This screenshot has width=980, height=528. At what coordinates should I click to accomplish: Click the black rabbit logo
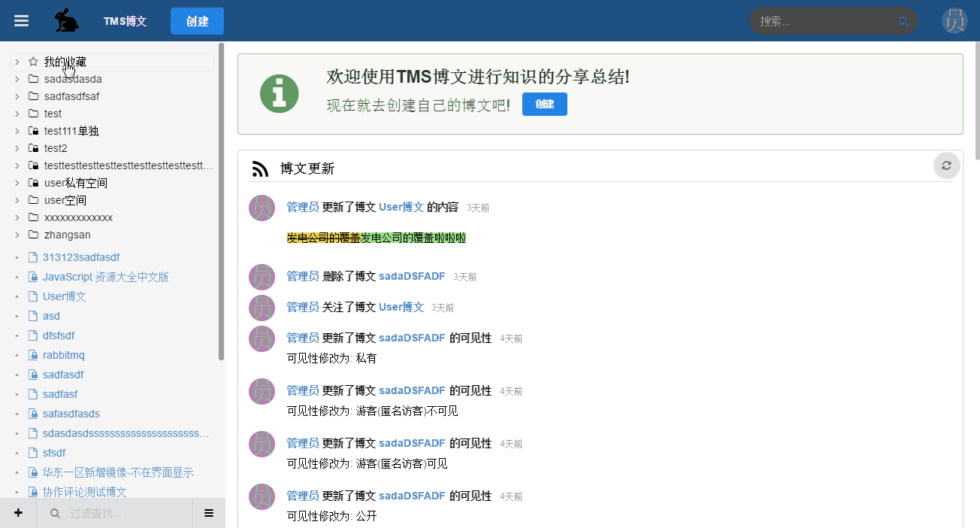[67, 21]
